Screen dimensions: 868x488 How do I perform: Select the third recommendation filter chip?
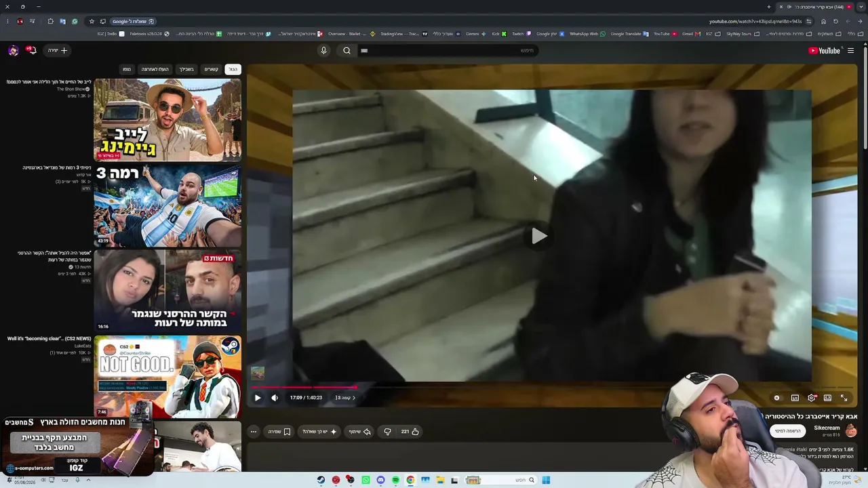tap(186, 69)
